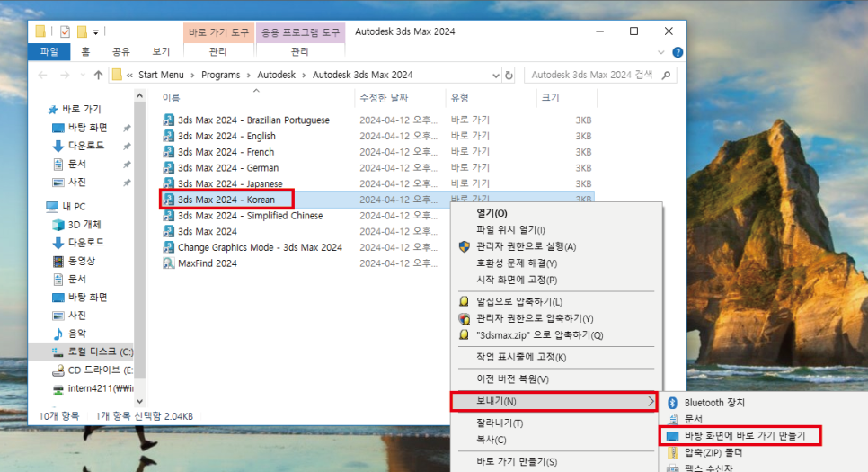
Task: Expand the ribbon with the chevron
Action: [x=661, y=52]
